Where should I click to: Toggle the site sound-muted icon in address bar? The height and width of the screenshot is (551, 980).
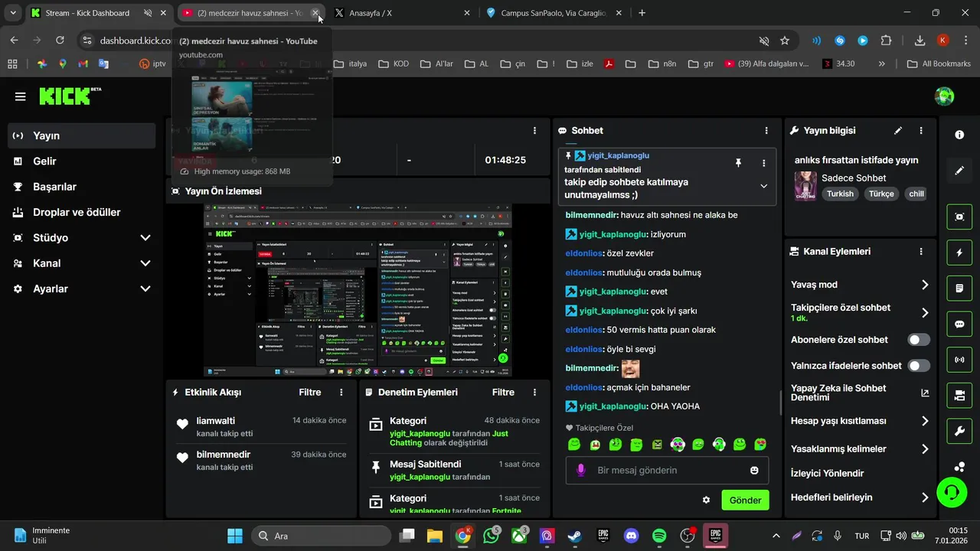(763, 41)
